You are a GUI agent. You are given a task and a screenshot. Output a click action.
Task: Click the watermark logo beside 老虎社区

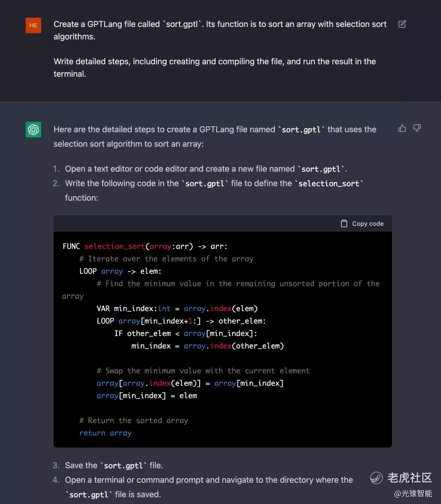(376, 477)
